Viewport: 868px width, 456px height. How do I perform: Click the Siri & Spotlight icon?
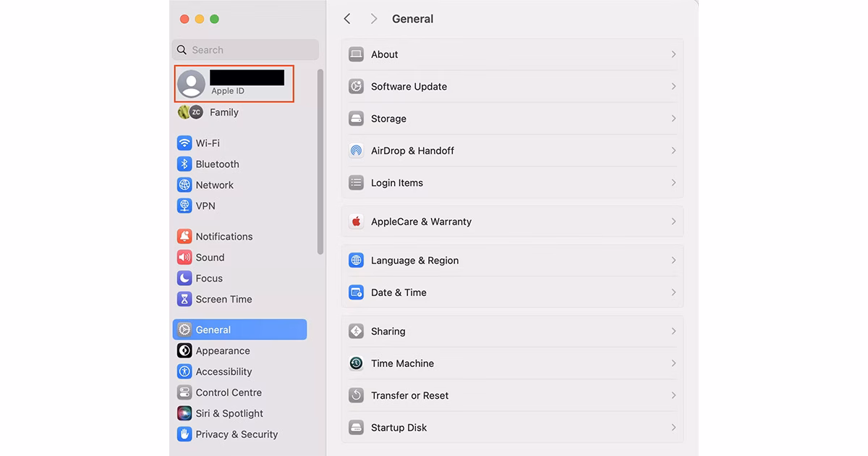184,413
